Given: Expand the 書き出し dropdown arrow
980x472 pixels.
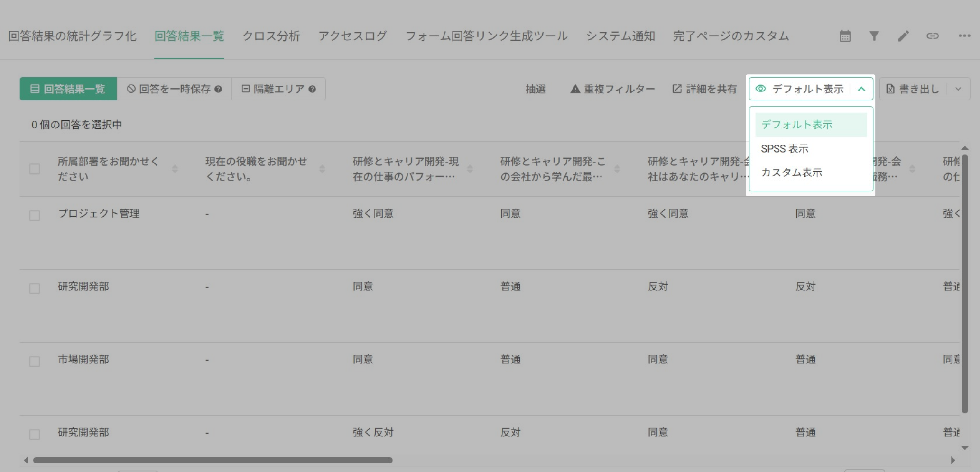Looking at the screenshot, I should (x=958, y=89).
